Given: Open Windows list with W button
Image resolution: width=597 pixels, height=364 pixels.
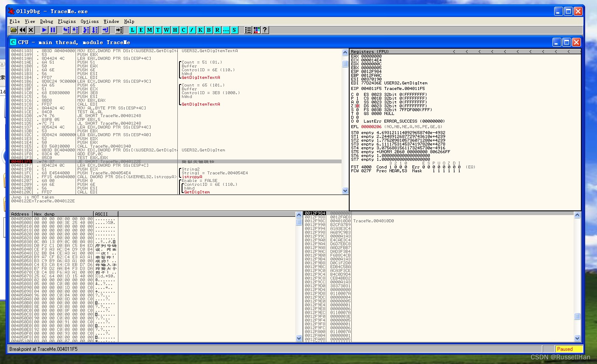Looking at the screenshot, I should (166, 30).
